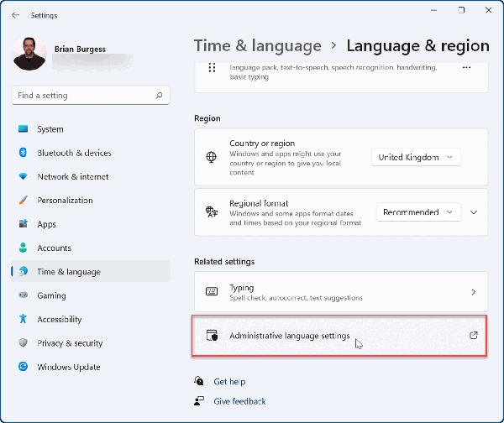The height and width of the screenshot is (423, 504).
Task: Click the Find a setting search field
Action: point(91,95)
